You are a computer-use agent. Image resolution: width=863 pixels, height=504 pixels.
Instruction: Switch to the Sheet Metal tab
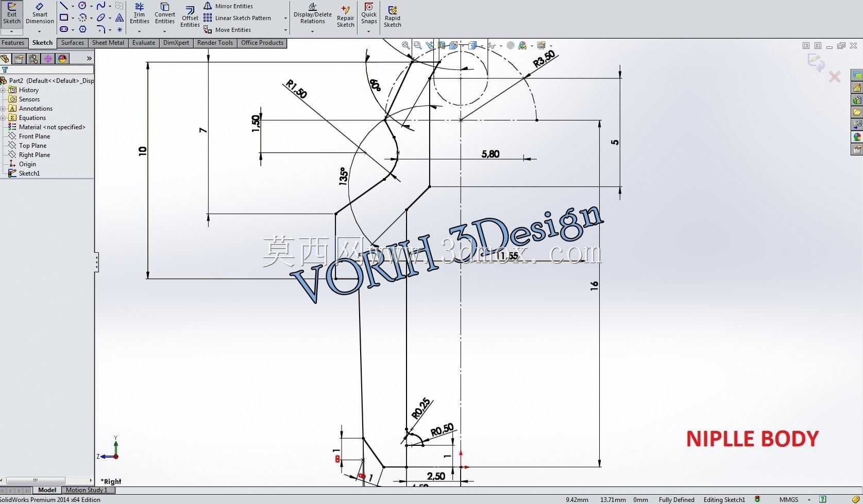(108, 43)
